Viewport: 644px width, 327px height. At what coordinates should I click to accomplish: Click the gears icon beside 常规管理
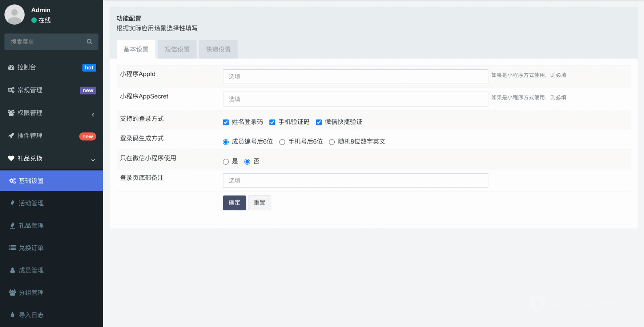pyautogui.click(x=11, y=90)
